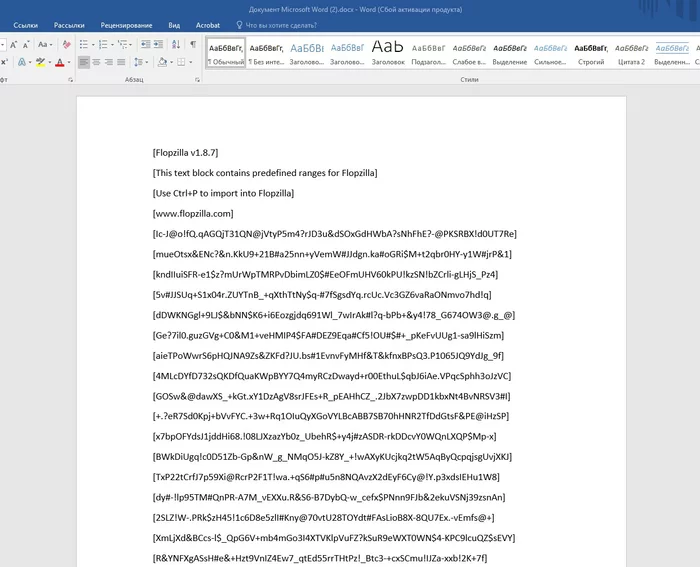Apply text effects with outlined A icon

pos(21,62)
